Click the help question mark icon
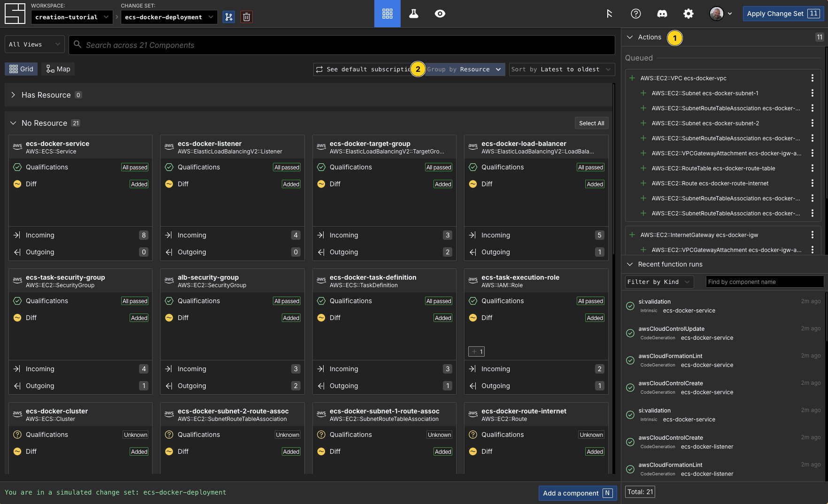Viewport: 828px width, 504px height. pyautogui.click(x=635, y=14)
